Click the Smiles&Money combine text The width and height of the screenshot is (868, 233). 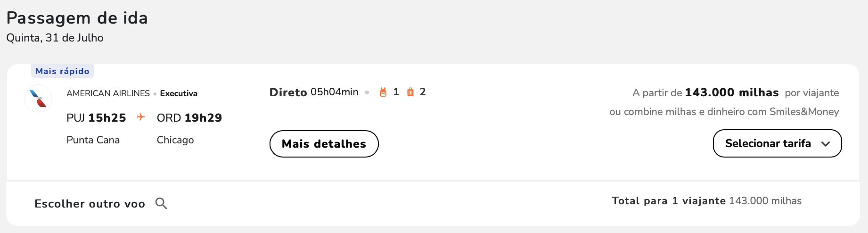point(724,112)
